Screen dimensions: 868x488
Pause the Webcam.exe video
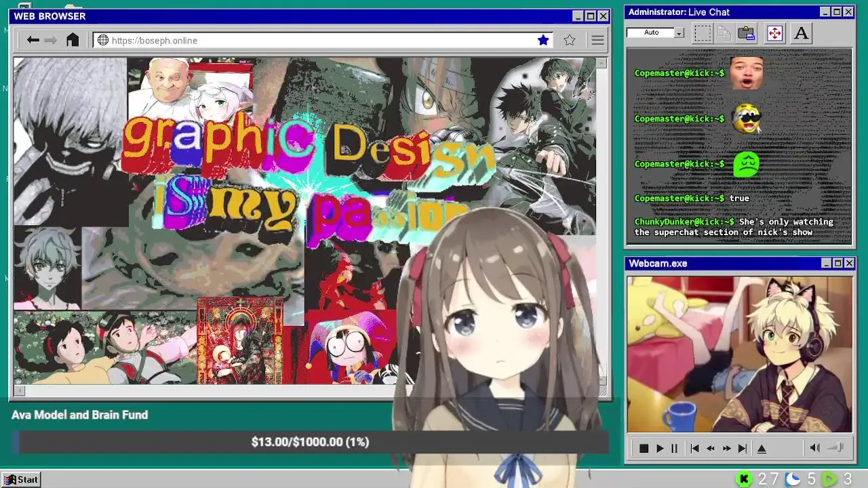click(674, 448)
